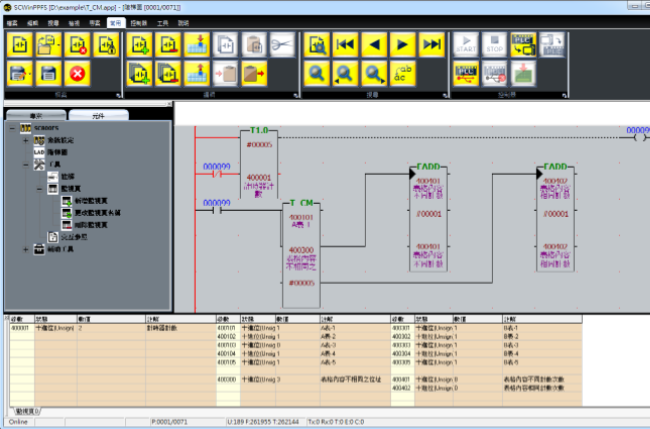Click the jump to last network icon
650x429 pixels.
pyautogui.click(x=431, y=45)
